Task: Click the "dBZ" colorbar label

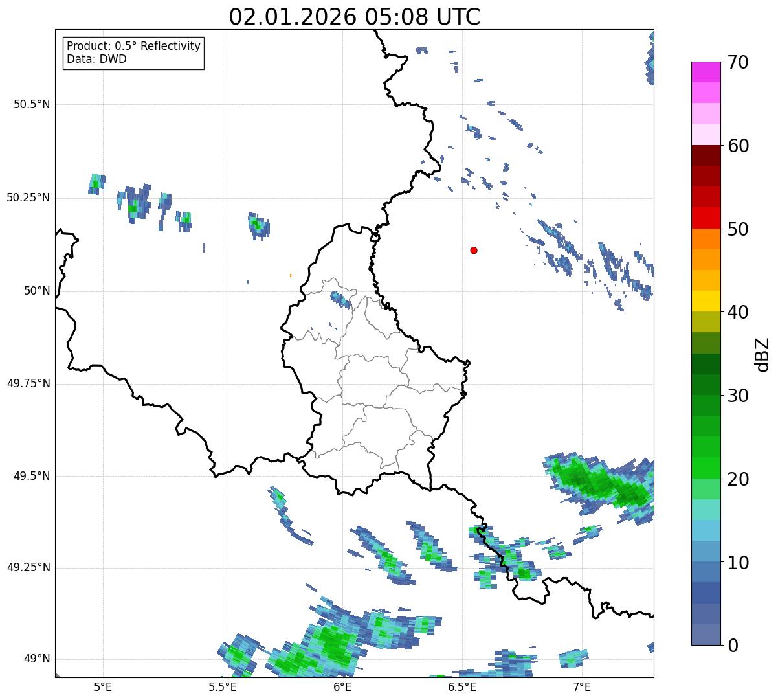Action: coord(762,354)
